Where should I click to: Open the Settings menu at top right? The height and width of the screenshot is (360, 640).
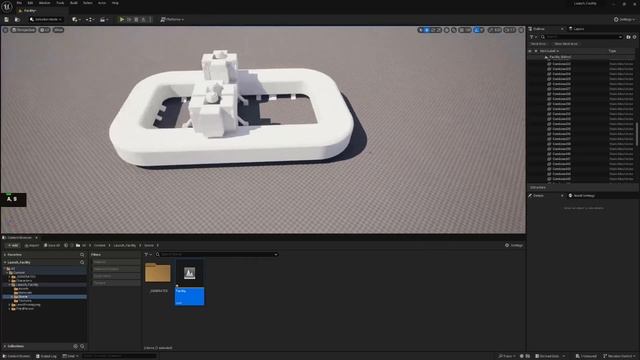[x=625, y=20]
